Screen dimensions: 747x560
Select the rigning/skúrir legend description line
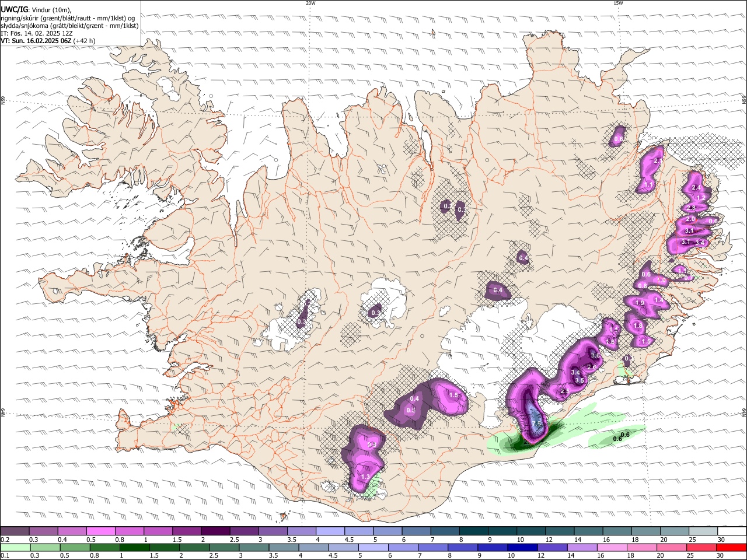coord(68,18)
